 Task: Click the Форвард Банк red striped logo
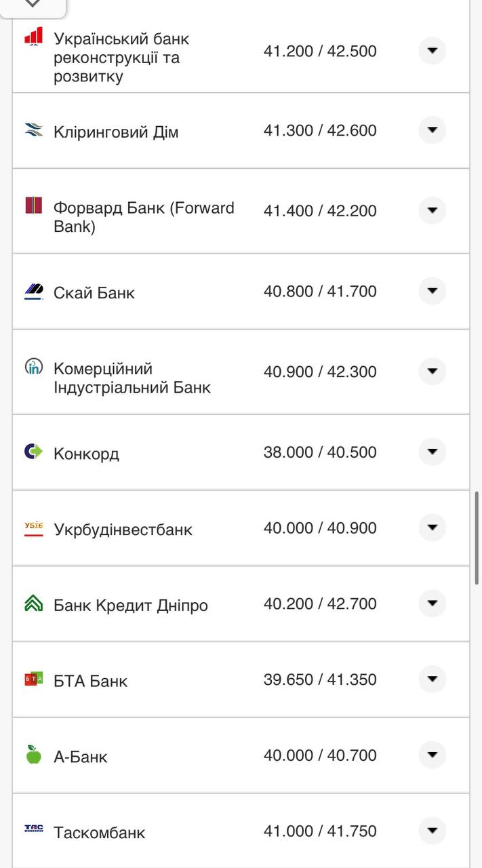pos(32,205)
